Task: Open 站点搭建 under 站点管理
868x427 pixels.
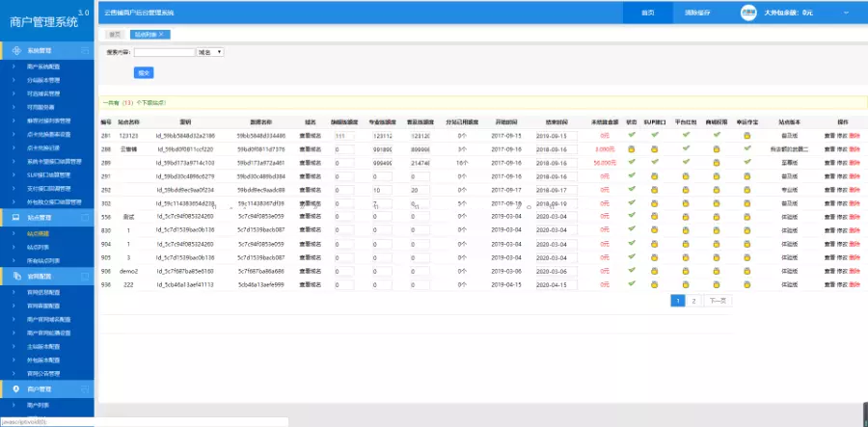Action: [x=38, y=233]
